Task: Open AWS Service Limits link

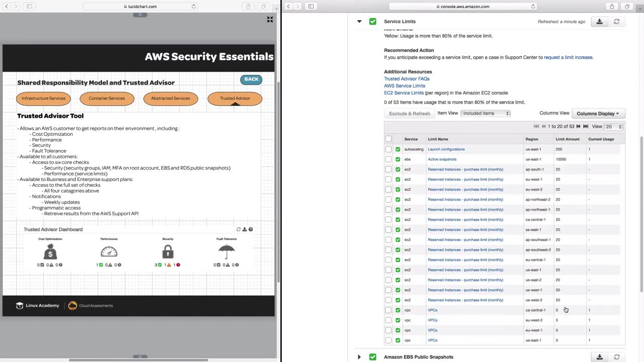Action: (x=405, y=86)
